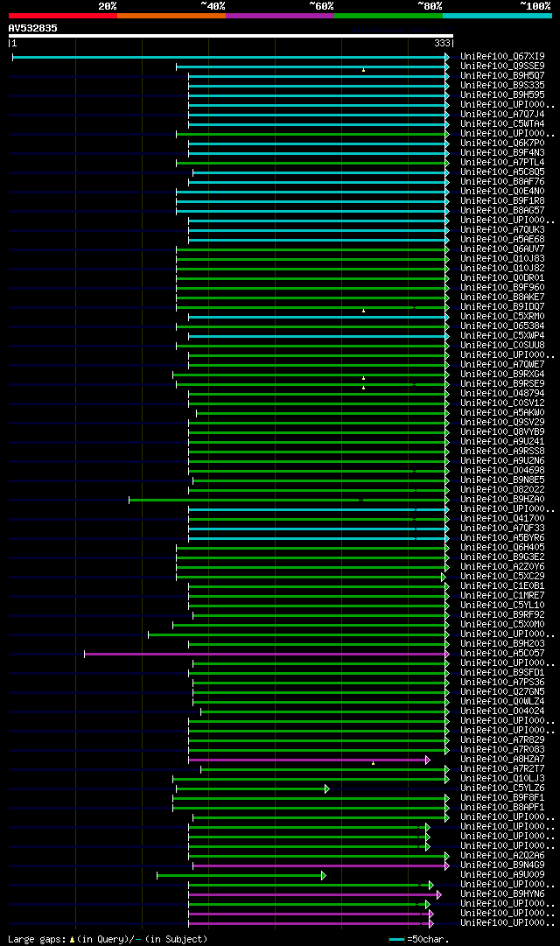The width and height of the screenshot is (560, 946).
Task: Click the green ~80% identity legend segment
Action: pyautogui.click(x=388, y=16)
